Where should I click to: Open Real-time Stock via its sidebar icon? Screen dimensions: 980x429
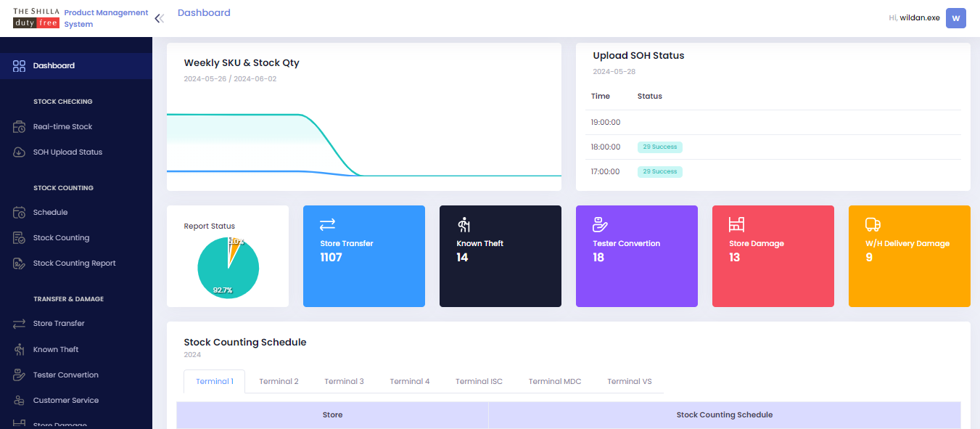pyautogui.click(x=20, y=127)
